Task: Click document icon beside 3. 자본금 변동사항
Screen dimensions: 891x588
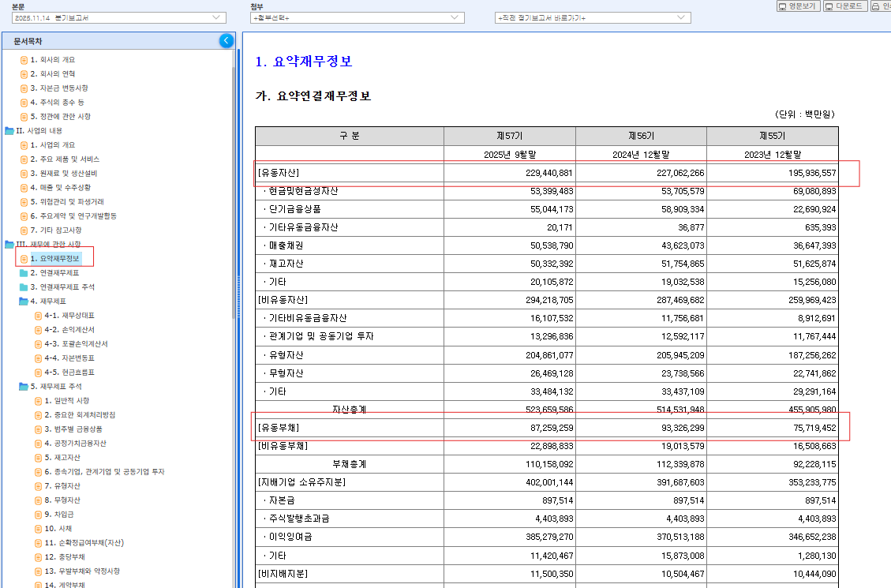Action: coord(24,88)
